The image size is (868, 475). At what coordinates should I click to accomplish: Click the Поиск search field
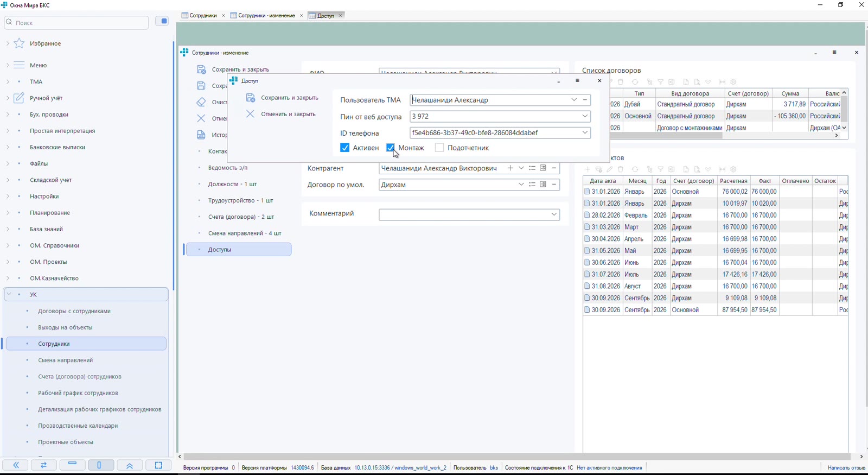pyautogui.click(x=76, y=23)
